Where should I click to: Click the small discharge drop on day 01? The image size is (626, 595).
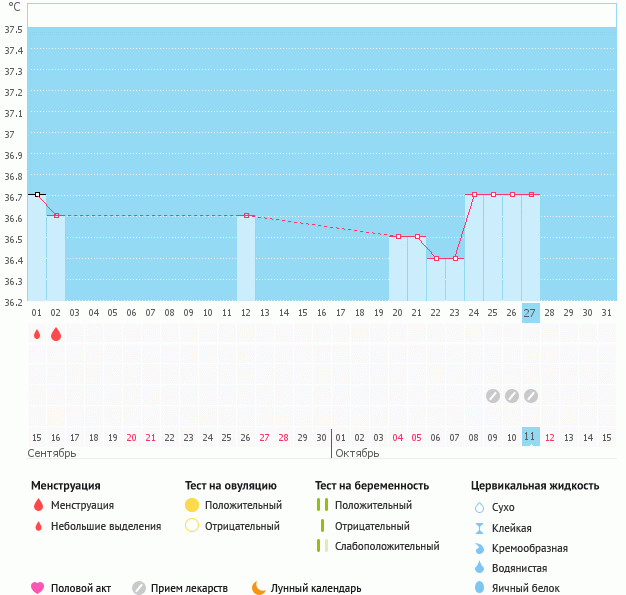(x=37, y=335)
